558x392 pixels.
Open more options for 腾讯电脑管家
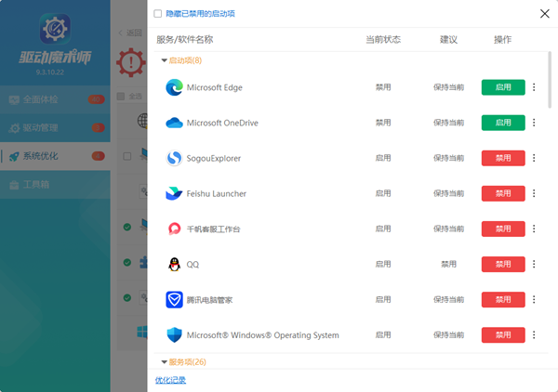click(534, 300)
